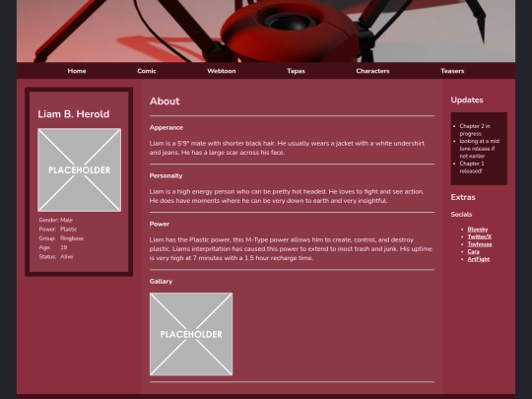Visit the Teasers nav item
The image size is (532, 399).
tap(452, 71)
